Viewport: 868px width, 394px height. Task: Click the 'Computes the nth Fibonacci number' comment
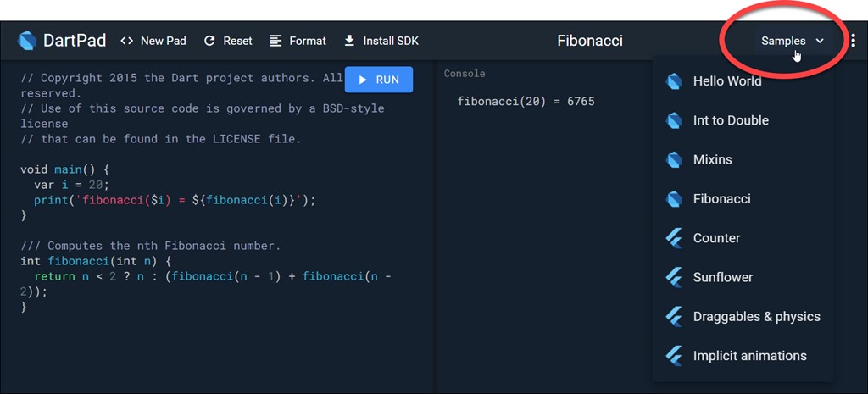point(151,246)
